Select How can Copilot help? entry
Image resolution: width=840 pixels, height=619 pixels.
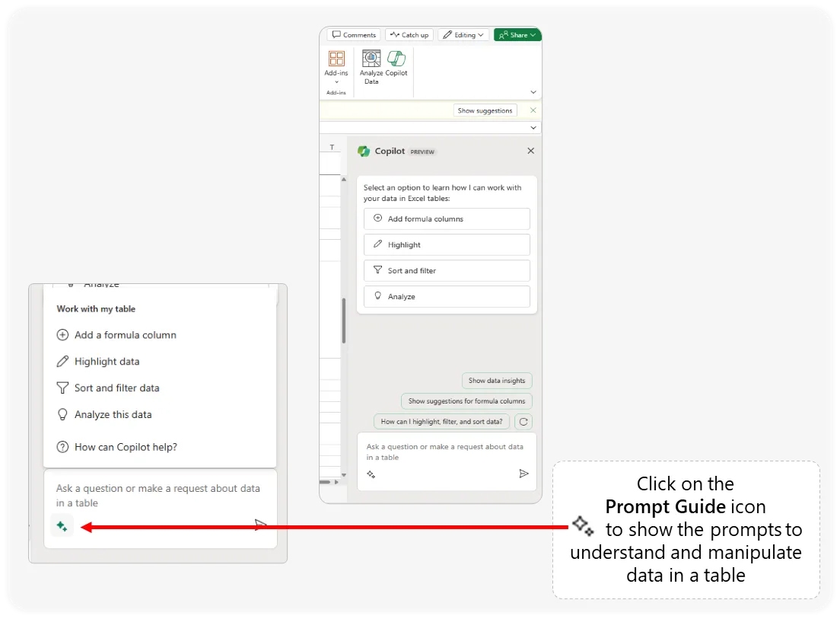(126, 448)
